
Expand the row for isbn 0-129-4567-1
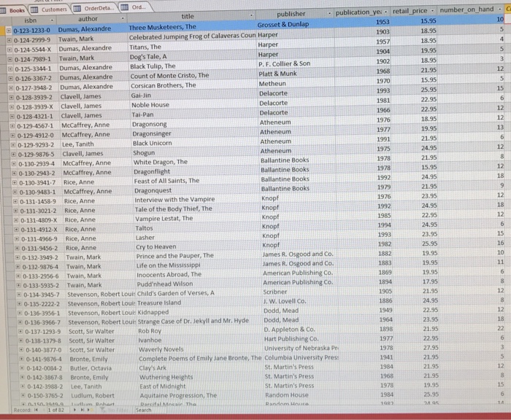click(12, 125)
